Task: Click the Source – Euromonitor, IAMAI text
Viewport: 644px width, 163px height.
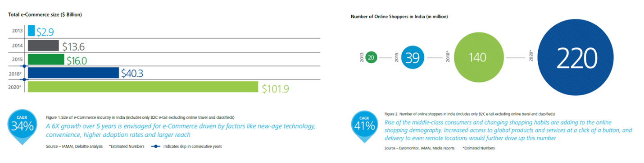Action: tap(420, 148)
